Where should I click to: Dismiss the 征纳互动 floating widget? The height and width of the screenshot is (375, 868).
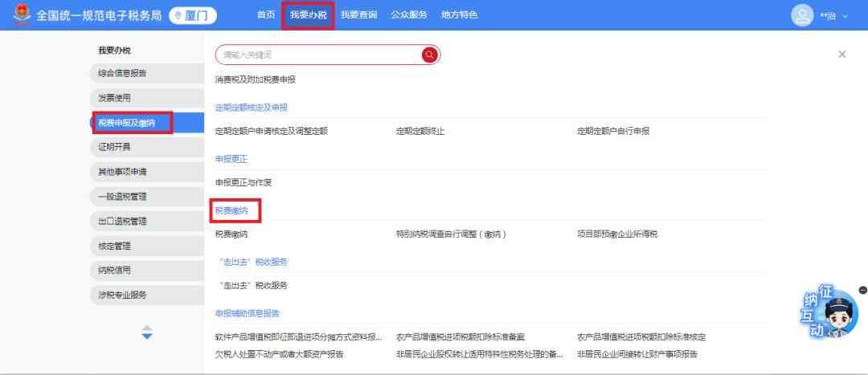pos(862,290)
